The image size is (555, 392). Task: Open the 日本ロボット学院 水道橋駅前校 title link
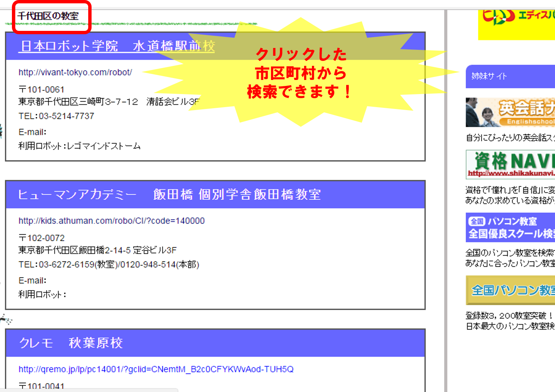(117, 46)
